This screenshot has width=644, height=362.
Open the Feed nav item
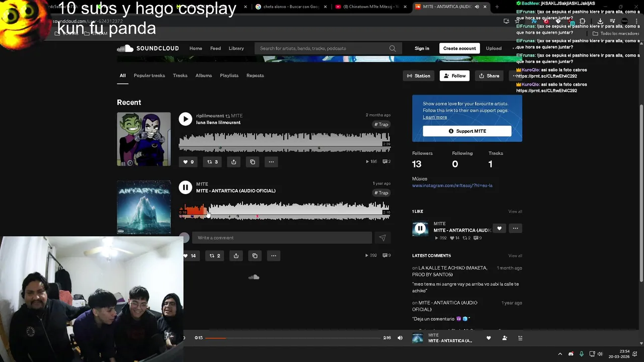click(x=215, y=48)
